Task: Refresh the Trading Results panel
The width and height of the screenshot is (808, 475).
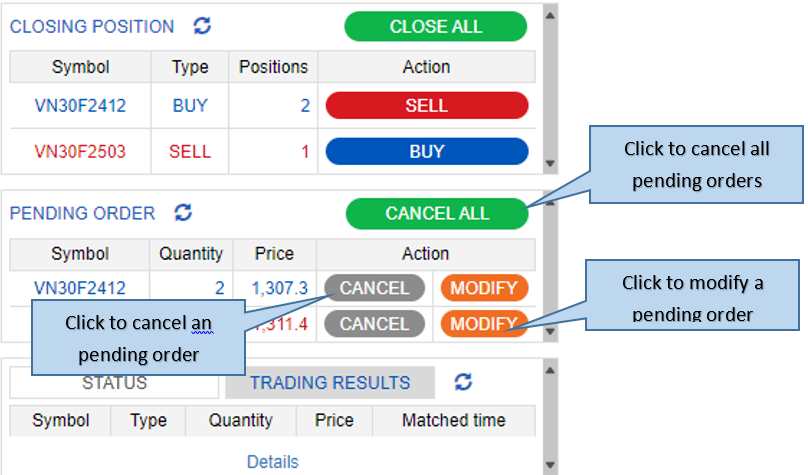Action: 463,382
